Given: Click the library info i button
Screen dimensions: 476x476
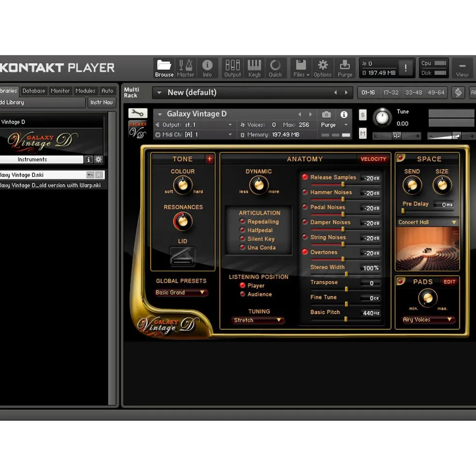Looking at the screenshot, I should 89,159.
